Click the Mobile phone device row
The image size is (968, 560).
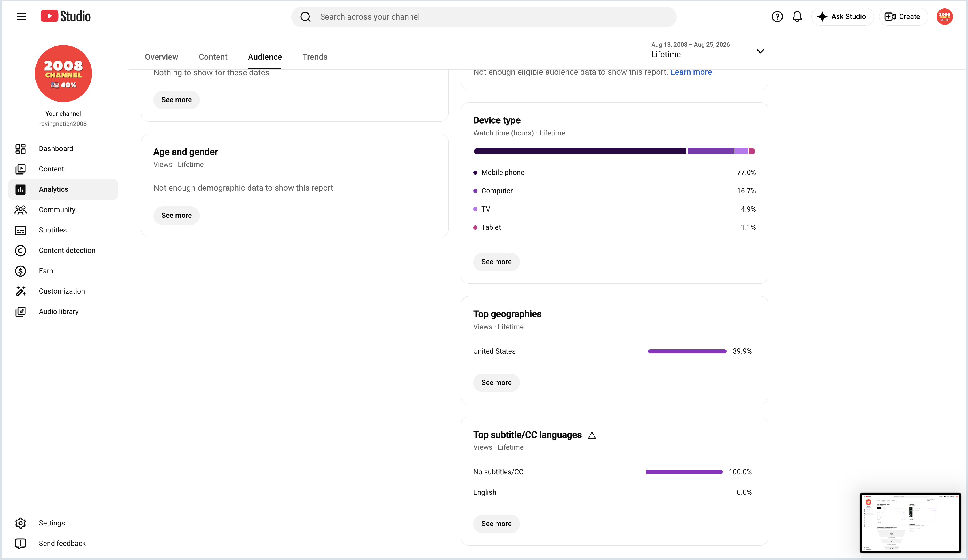click(614, 172)
